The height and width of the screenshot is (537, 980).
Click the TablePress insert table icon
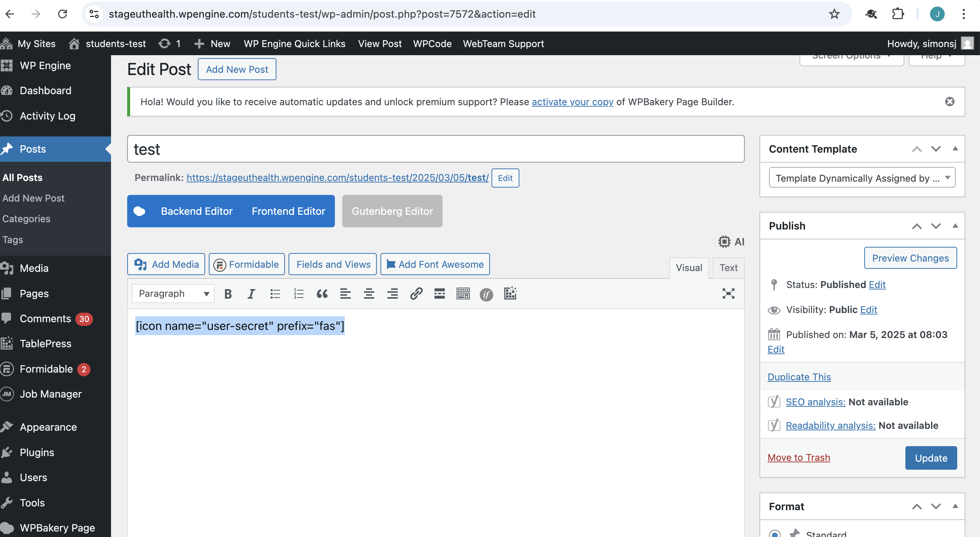tap(510, 294)
